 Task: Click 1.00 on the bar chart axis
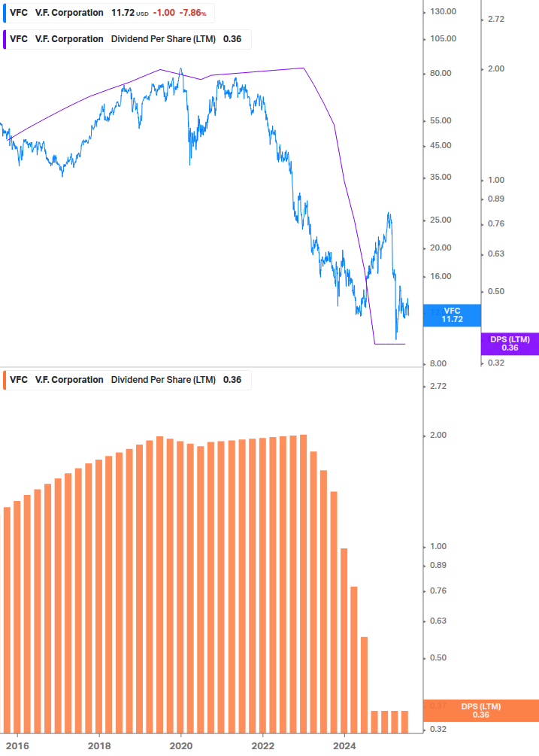(438, 547)
